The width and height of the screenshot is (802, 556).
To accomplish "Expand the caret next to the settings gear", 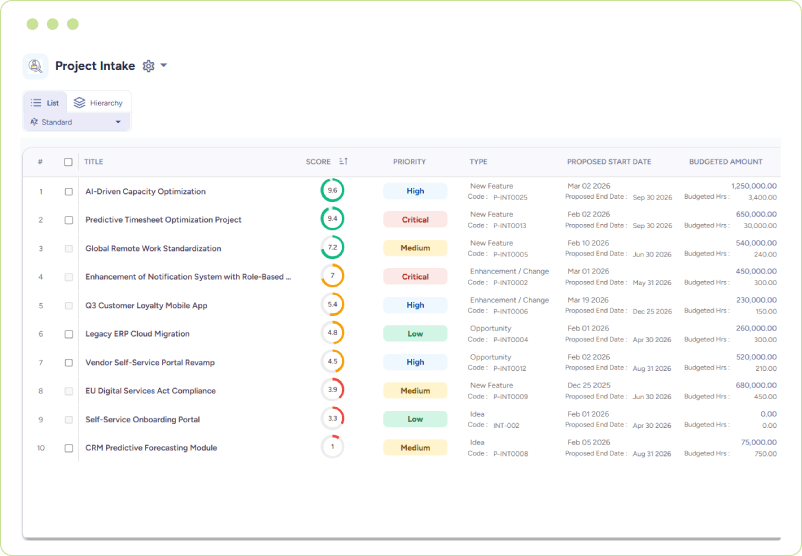I will click(x=164, y=65).
